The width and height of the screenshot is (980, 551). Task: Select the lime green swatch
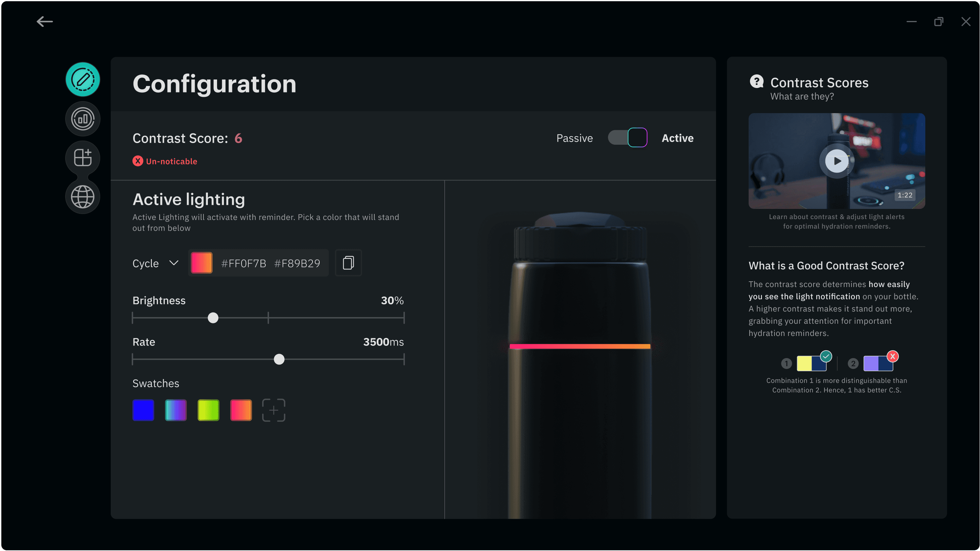209,410
